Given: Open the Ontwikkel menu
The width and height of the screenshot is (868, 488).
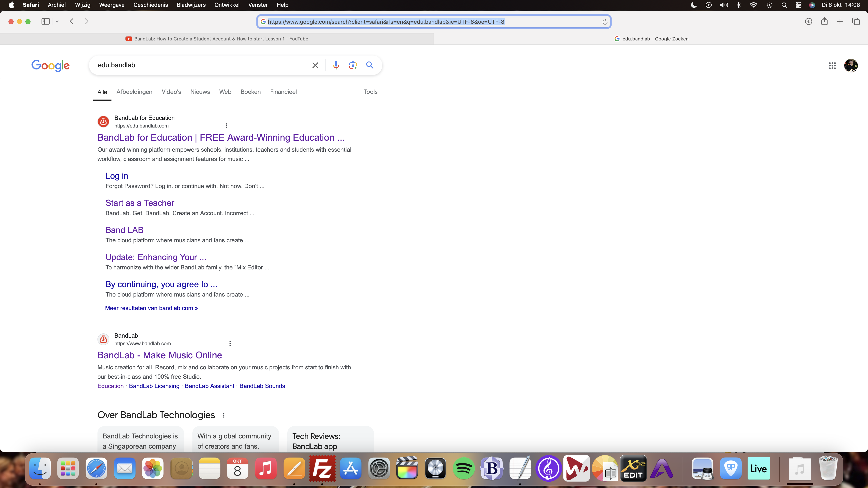Looking at the screenshot, I should (227, 5).
